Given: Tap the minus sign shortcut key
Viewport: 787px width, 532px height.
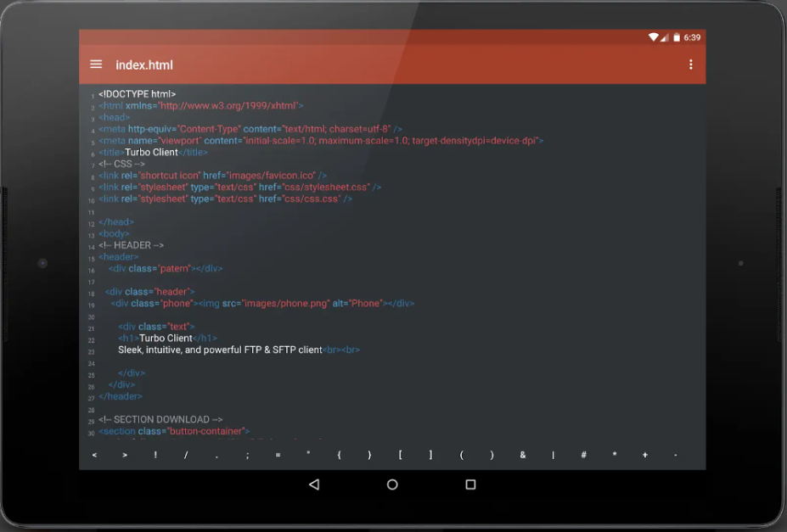Looking at the screenshot, I should pyautogui.click(x=676, y=456).
